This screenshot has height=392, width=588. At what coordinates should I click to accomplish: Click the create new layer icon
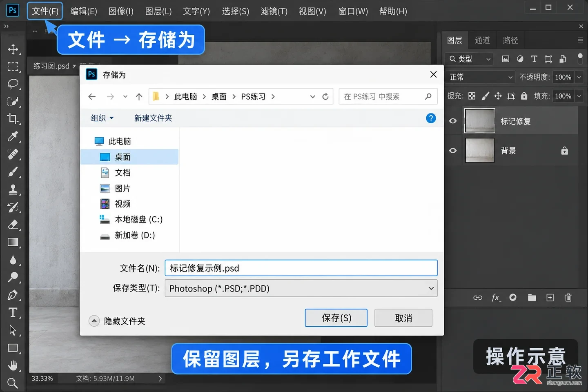click(x=550, y=298)
